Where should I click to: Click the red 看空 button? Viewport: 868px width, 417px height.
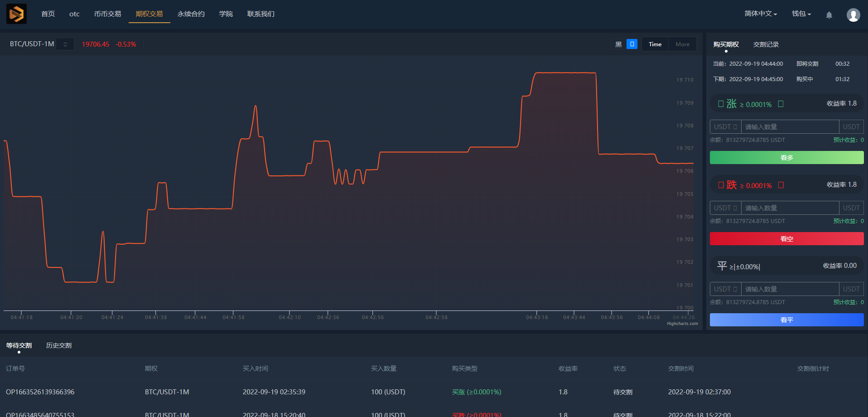point(786,239)
